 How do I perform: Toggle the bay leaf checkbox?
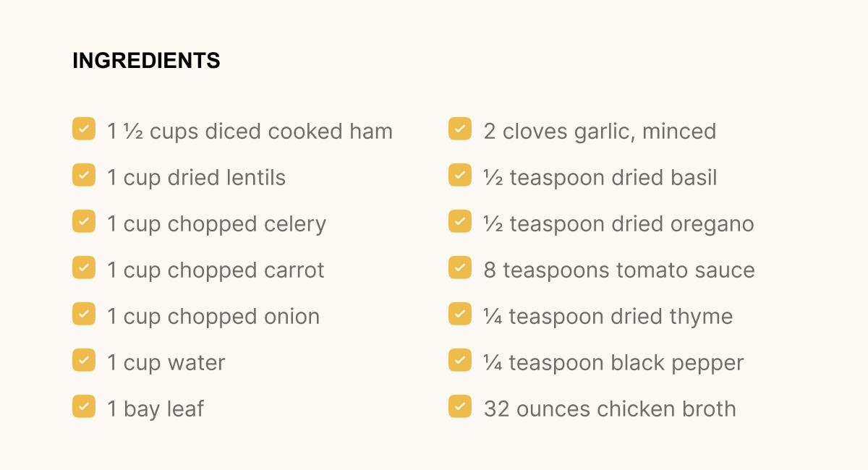tap(84, 406)
